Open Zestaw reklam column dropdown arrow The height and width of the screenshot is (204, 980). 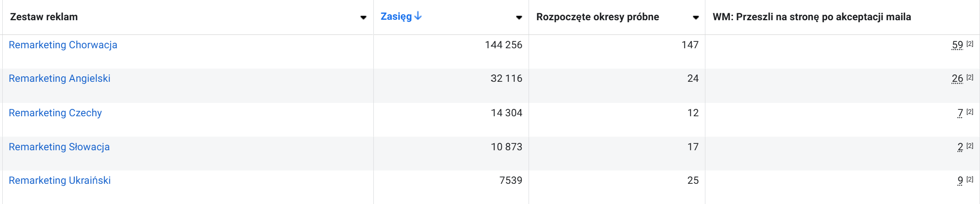point(363,17)
